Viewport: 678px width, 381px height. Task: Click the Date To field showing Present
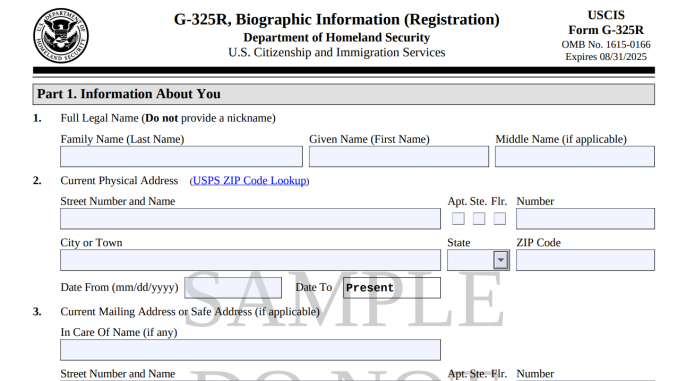(x=392, y=288)
